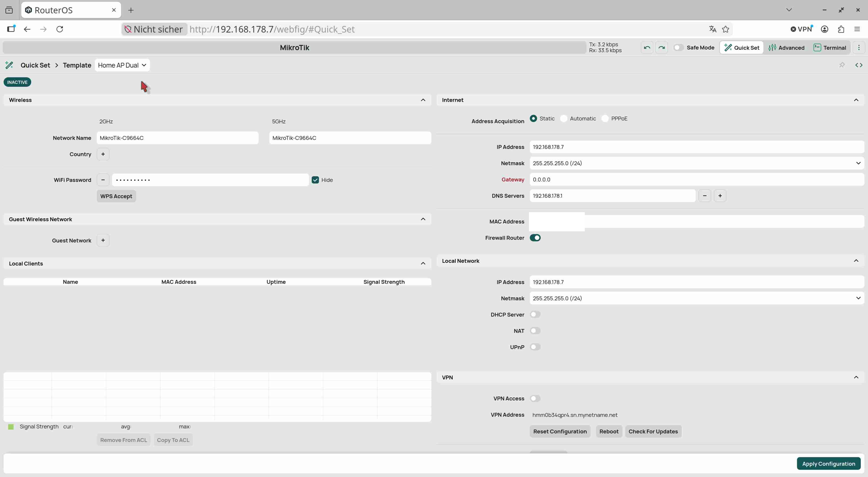Bookmark the page with star icon

[x=725, y=29]
